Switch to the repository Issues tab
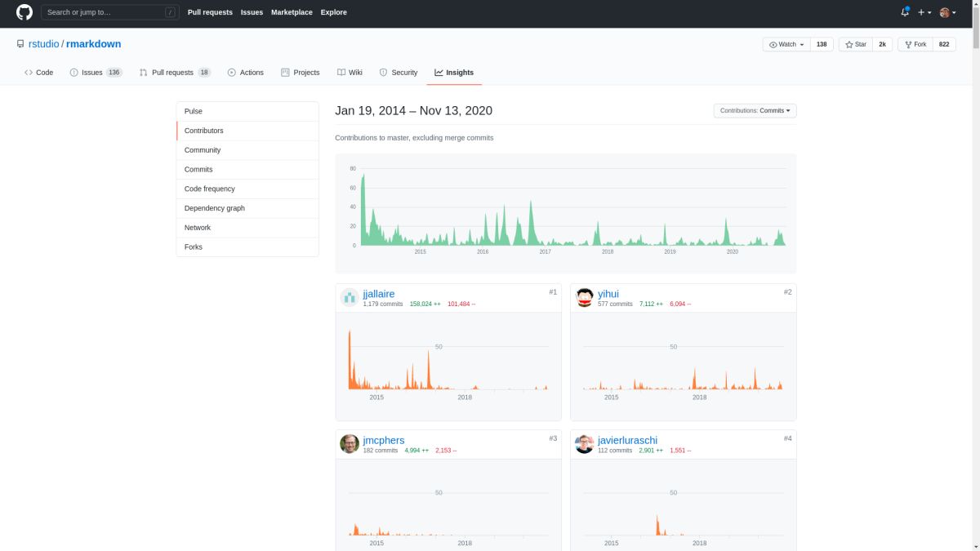980x551 pixels. pyautogui.click(x=96, y=73)
